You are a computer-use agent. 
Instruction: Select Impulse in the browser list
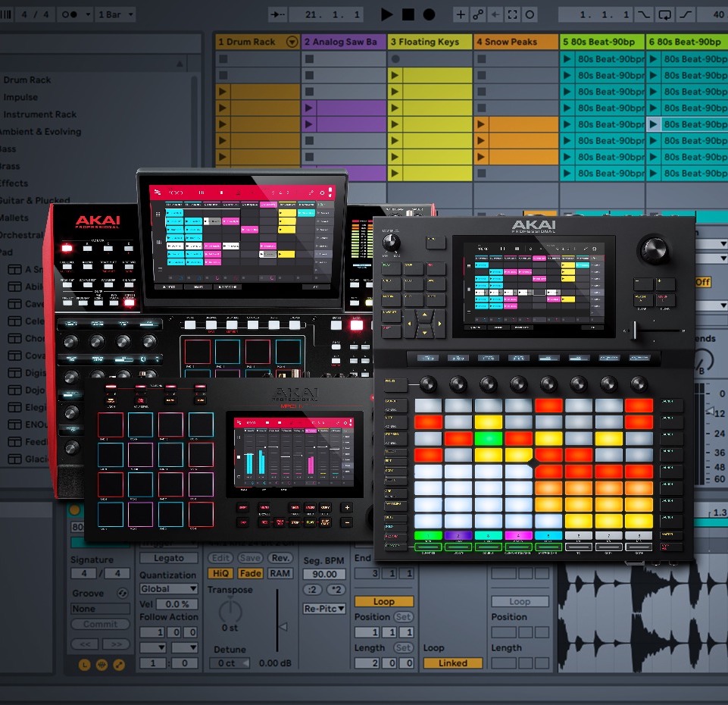[20, 97]
